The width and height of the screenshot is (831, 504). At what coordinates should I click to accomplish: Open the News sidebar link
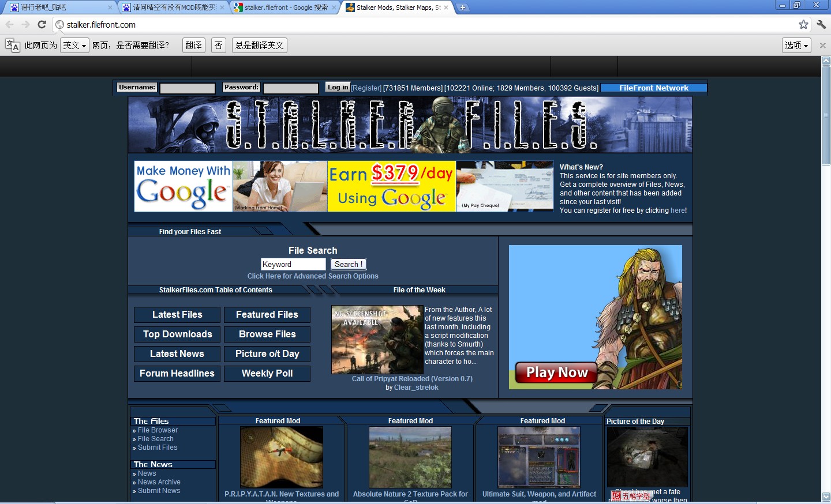147,473
